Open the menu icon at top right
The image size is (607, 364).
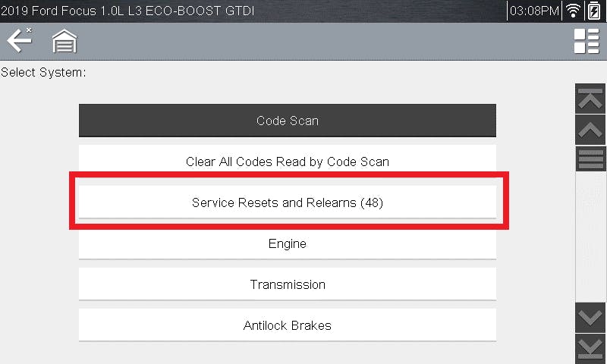click(587, 41)
